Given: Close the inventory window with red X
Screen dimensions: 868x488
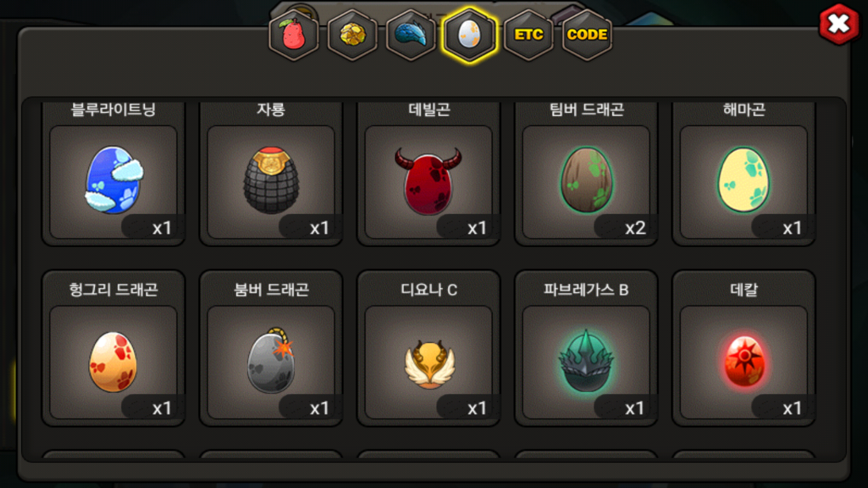Looking at the screenshot, I should coord(839,24).
